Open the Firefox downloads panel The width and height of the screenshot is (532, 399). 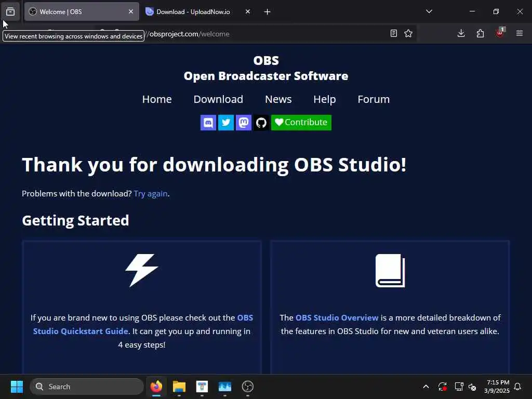[461, 33]
